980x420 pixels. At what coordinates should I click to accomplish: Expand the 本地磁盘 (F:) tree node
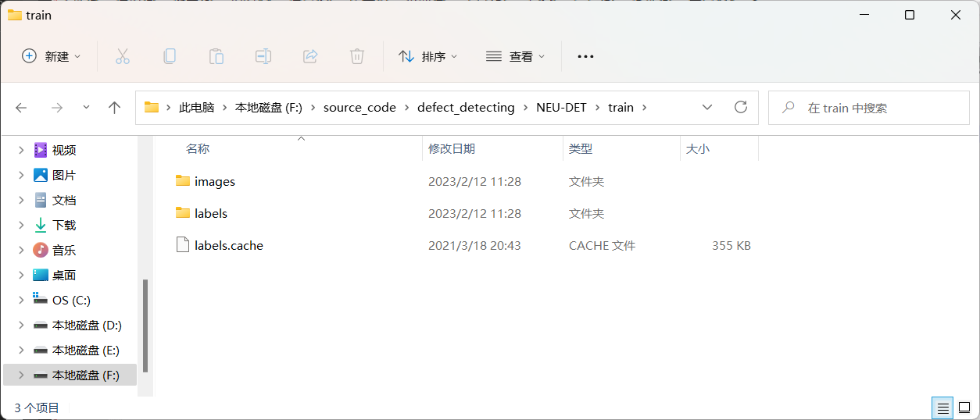coord(20,375)
